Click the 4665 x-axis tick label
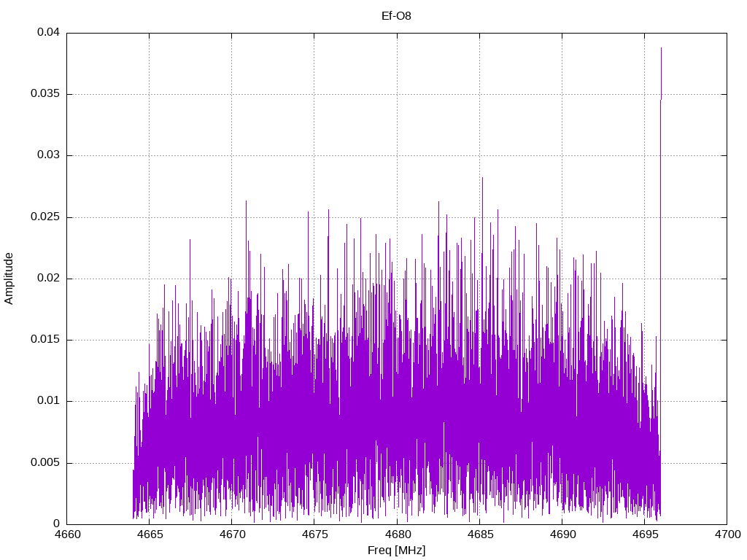 pos(149,534)
